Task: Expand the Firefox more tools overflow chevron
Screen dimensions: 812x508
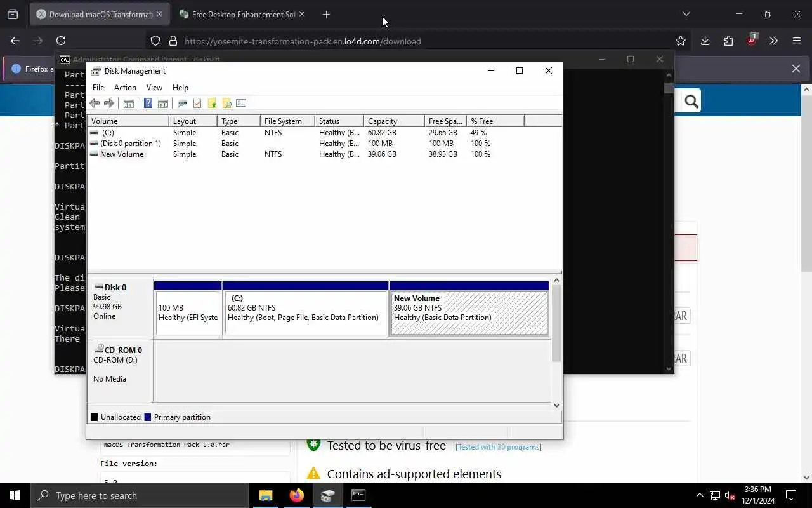Action: (773, 41)
